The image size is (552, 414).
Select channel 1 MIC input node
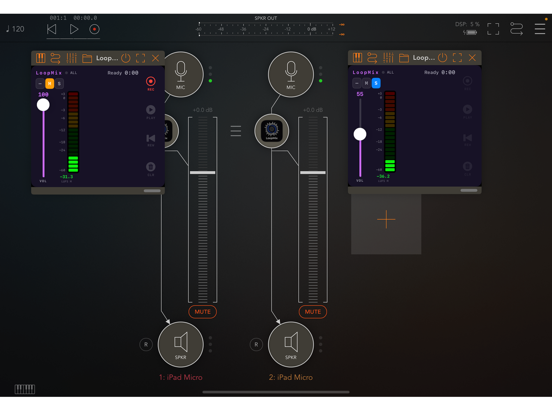click(183, 75)
